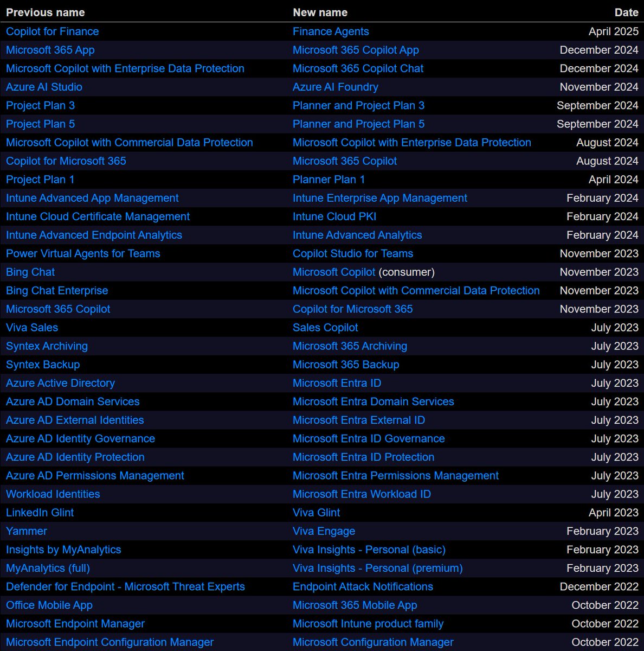The image size is (644, 651).
Task: Click the Syntex Archiving link
Action: pos(47,346)
